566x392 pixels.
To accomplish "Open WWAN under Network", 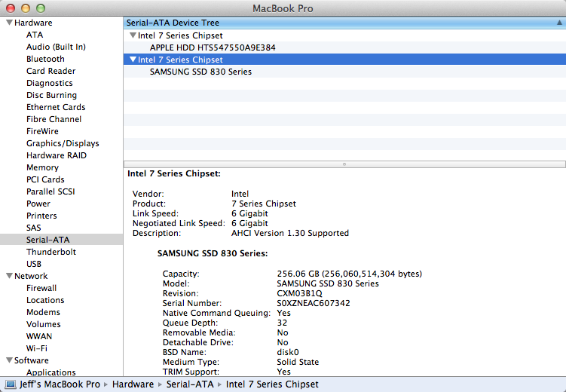I will tap(39, 336).
